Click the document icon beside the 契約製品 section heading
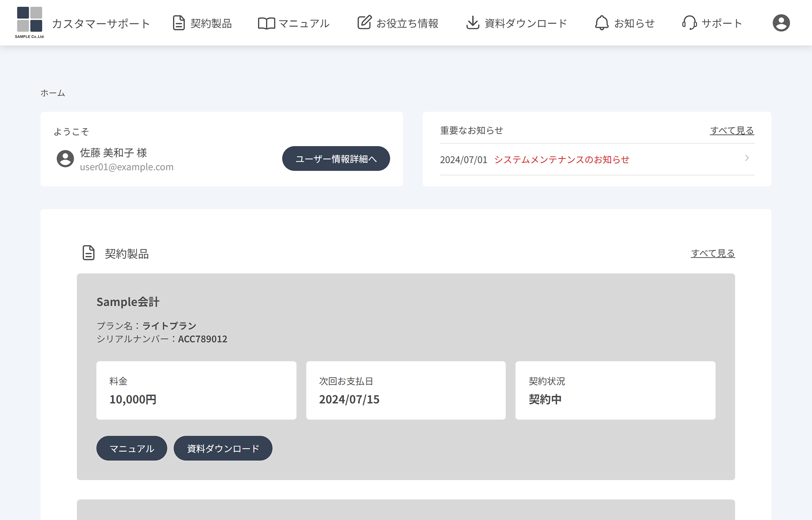Image resolution: width=812 pixels, height=520 pixels. pos(88,253)
